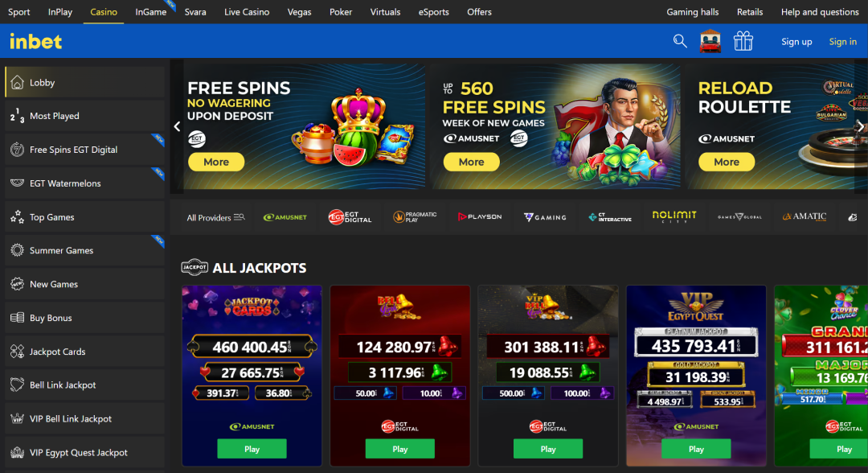Click the Sign up link
Screen dimensions: 868x473
796,42
